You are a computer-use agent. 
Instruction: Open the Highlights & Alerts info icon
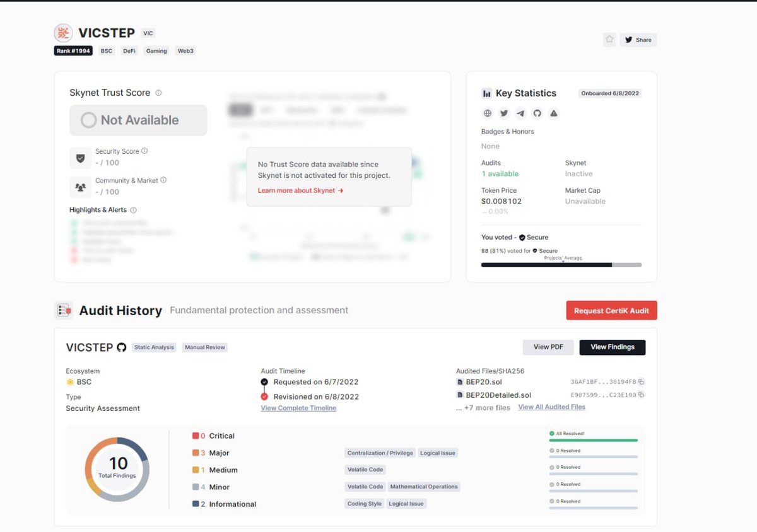click(133, 210)
